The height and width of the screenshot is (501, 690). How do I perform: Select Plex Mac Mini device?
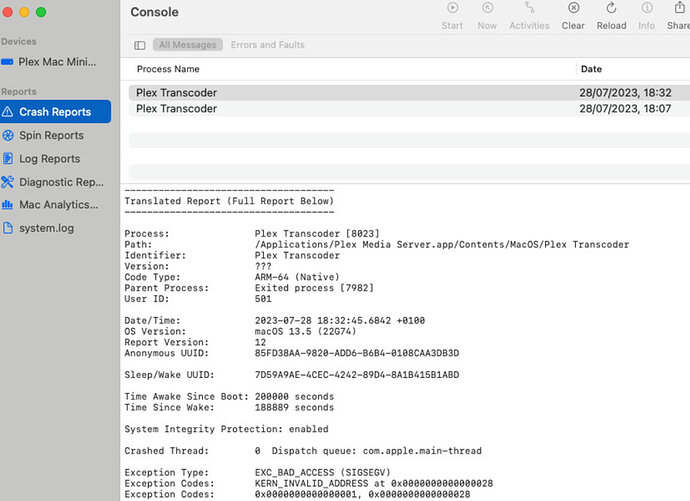coord(55,62)
